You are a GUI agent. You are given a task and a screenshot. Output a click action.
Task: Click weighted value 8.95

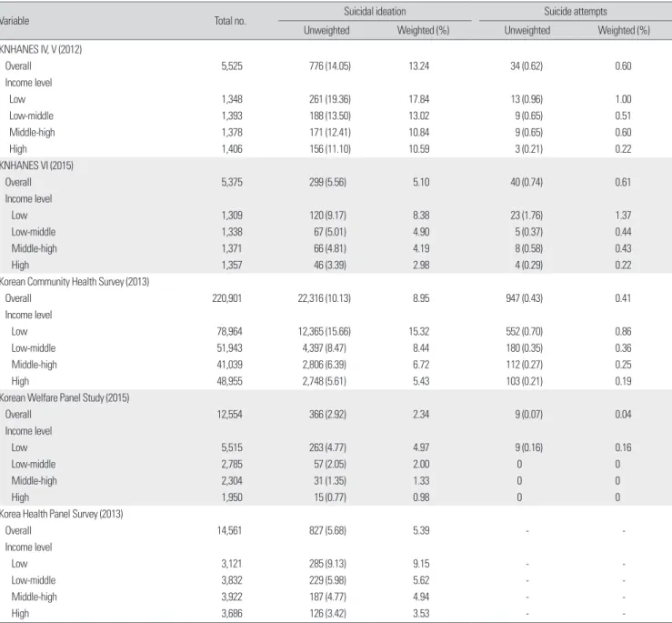pyautogui.click(x=421, y=298)
